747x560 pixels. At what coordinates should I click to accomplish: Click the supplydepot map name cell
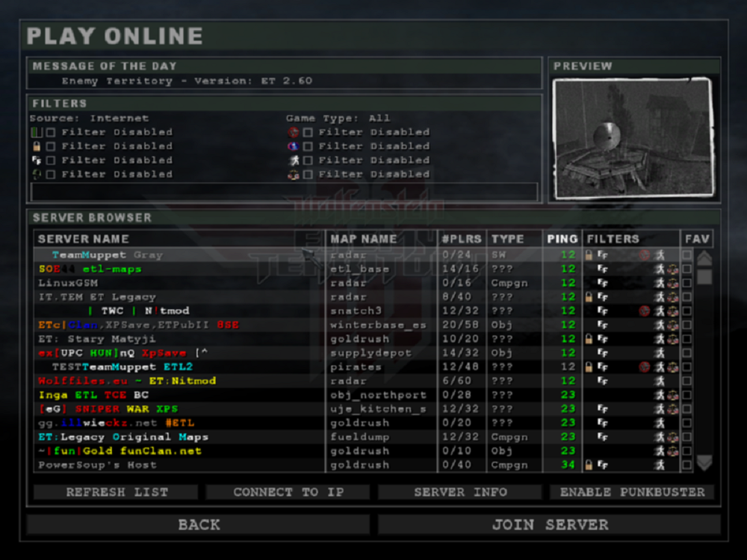(x=371, y=353)
